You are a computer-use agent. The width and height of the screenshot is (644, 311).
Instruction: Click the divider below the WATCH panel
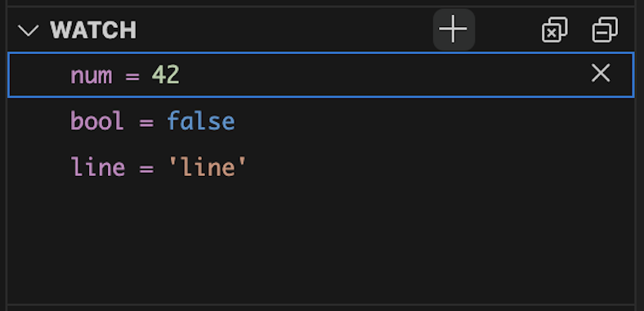point(322,305)
